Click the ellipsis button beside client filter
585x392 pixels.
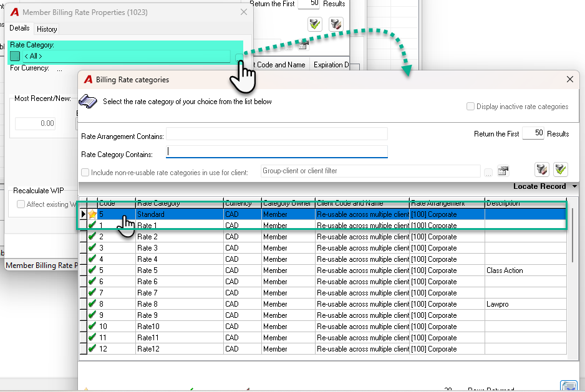(x=488, y=172)
